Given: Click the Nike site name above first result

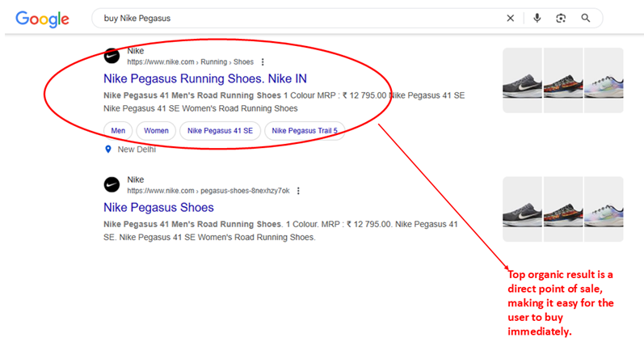Looking at the screenshot, I should (x=136, y=51).
